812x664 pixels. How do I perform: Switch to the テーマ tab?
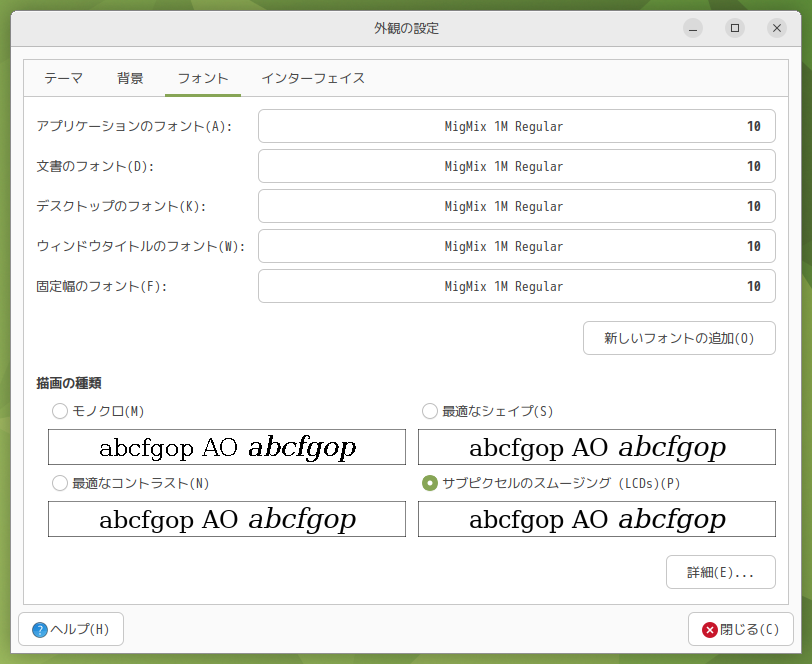[x=63, y=78]
